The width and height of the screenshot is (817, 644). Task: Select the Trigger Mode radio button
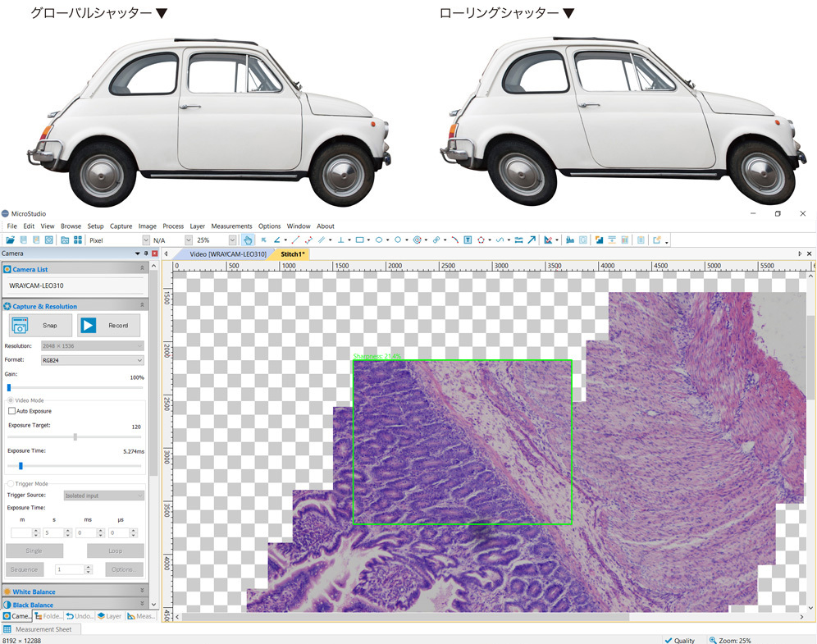[11, 484]
